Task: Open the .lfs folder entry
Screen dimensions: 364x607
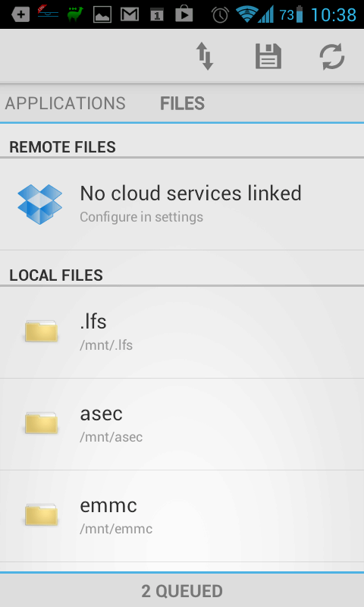Action: coord(182,332)
